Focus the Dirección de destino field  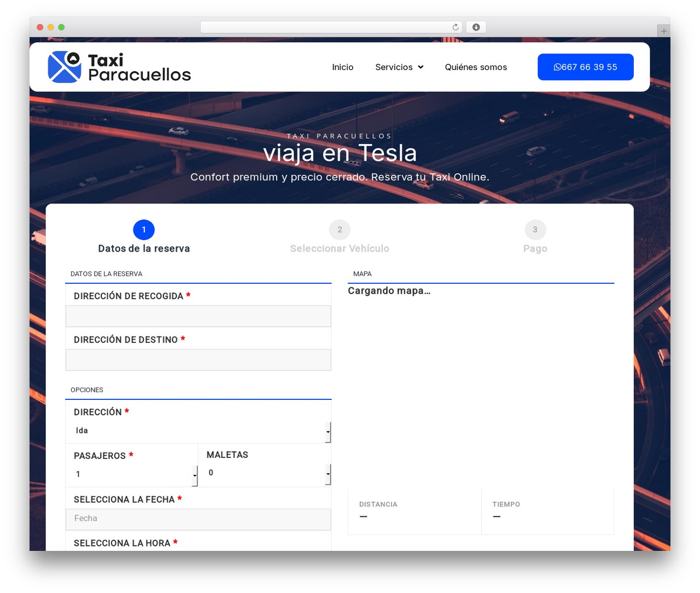click(199, 360)
